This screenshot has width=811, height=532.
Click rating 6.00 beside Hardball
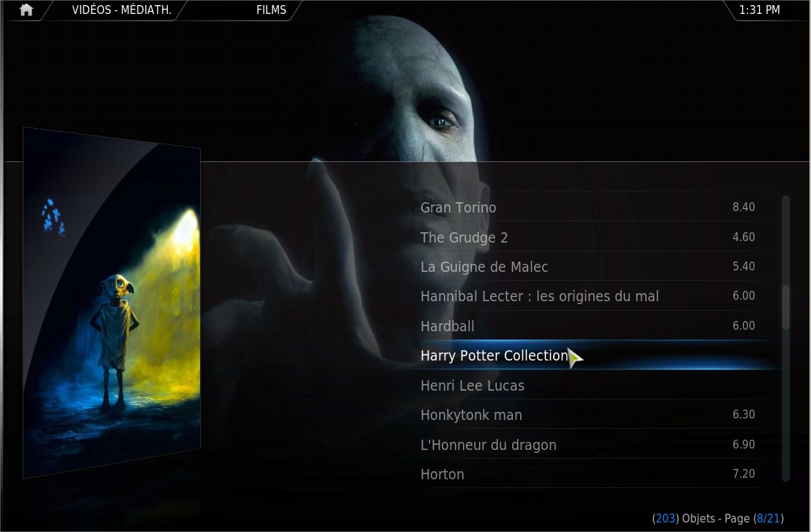[x=744, y=325]
